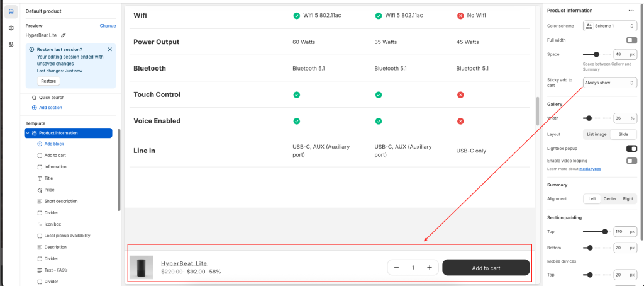Enable video looping toggle
This screenshot has width=644, height=286.
631,161
